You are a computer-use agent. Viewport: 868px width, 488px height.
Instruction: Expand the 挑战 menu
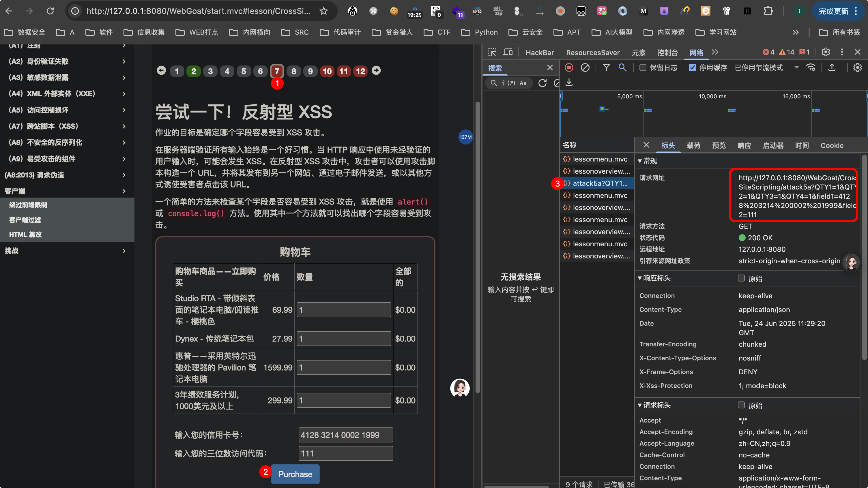tap(67, 251)
